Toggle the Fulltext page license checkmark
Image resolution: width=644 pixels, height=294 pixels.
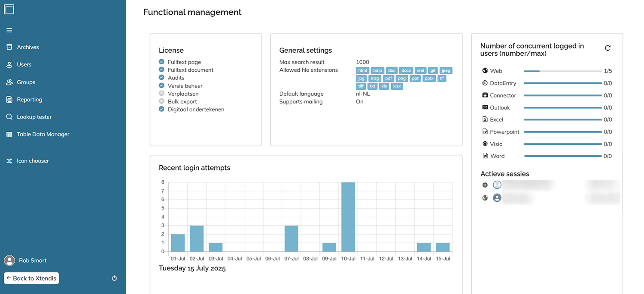pos(161,62)
